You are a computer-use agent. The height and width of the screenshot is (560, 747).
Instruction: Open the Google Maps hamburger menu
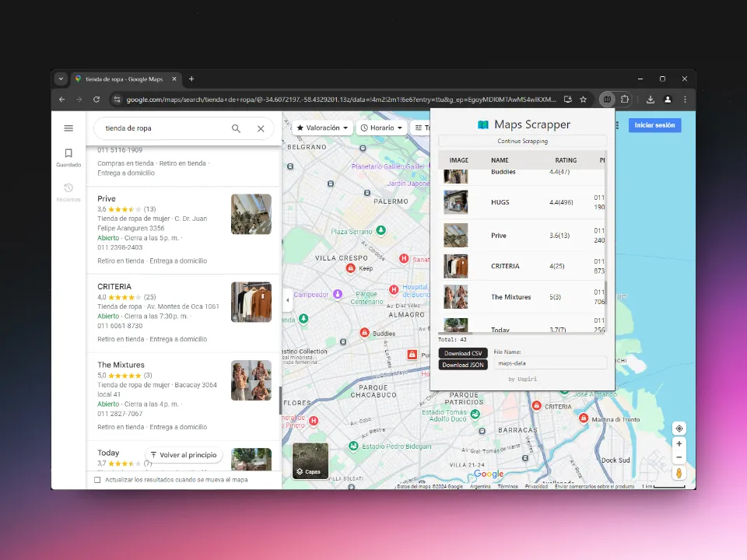pos(68,128)
